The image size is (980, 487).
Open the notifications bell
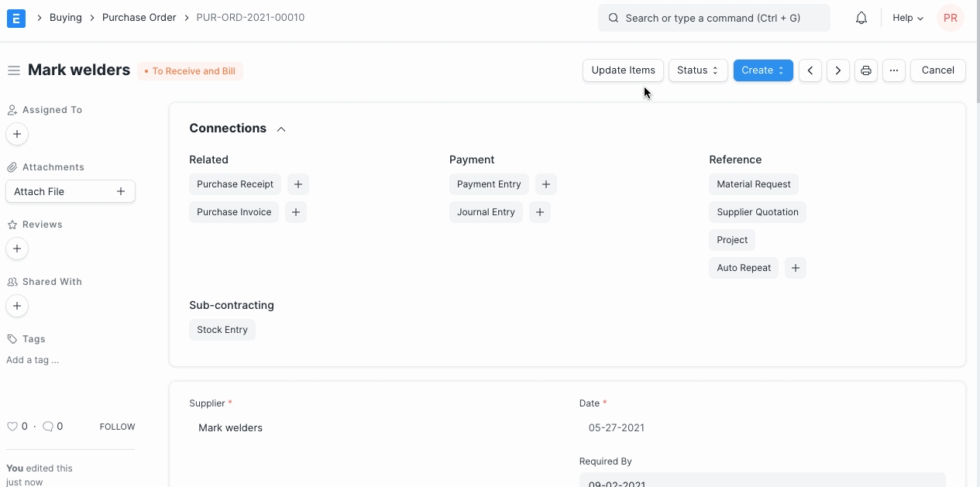(x=861, y=18)
